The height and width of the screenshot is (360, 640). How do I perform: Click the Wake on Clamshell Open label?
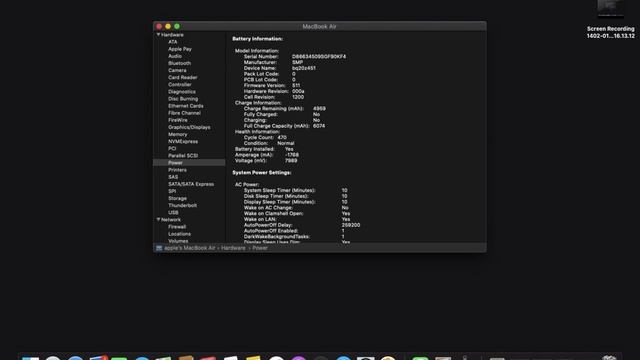[x=273, y=214]
